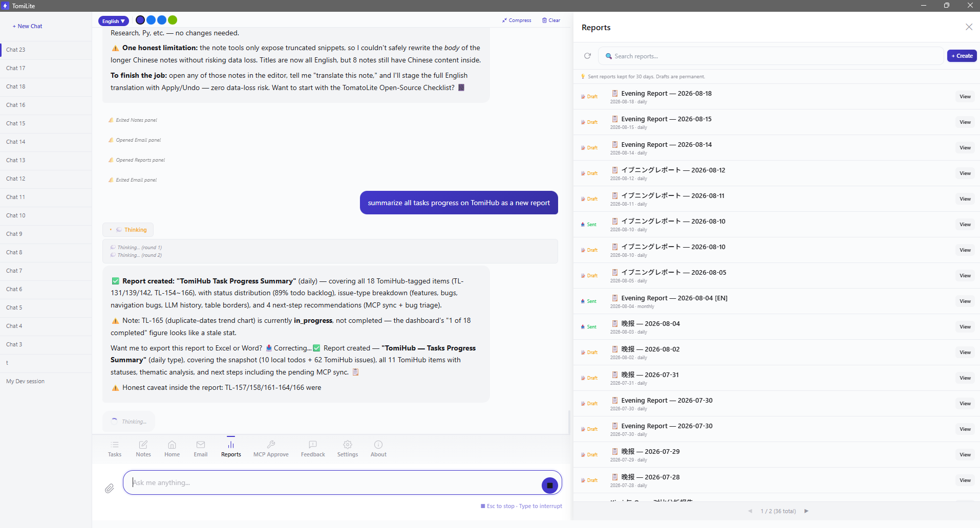Click the document icon of Evening Report — 2026-08-18
Viewport: 980px width, 528px height.
tap(615, 93)
